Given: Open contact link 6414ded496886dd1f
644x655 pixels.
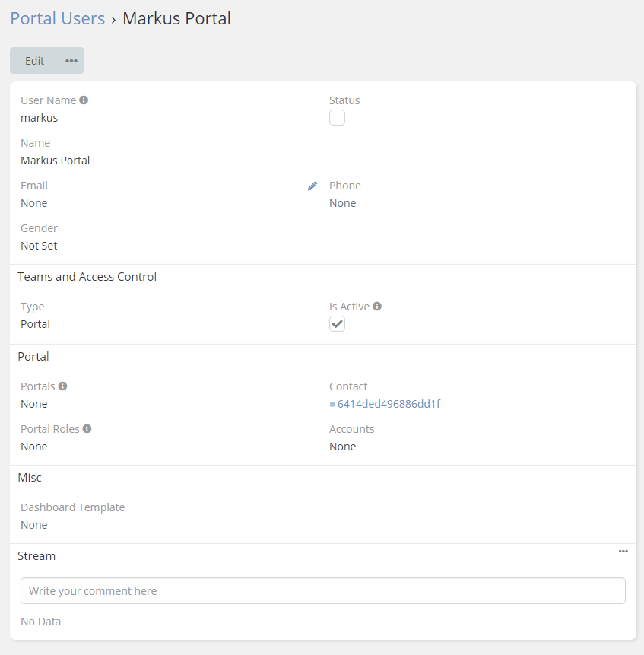Looking at the screenshot, I should pos(389,404).
